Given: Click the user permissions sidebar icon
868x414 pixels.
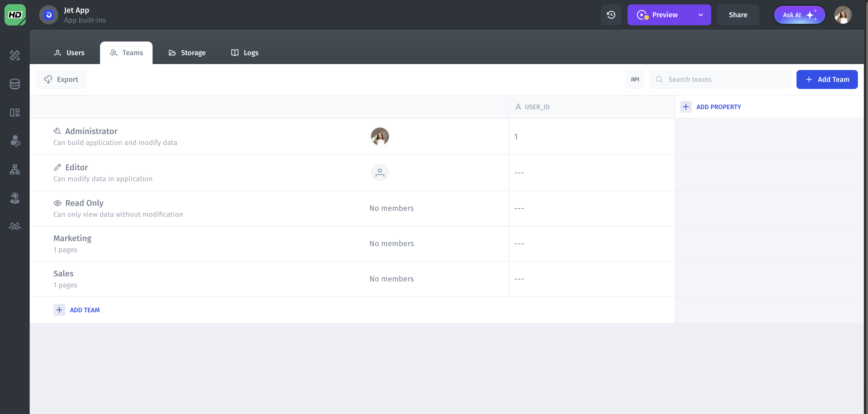Looking at the screenshot, I should (x=15, y=141).
